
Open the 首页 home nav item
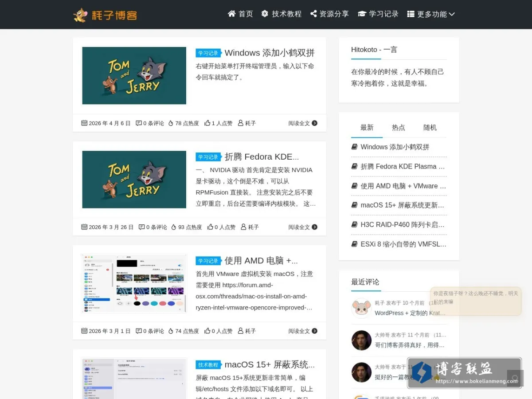click(x=240, y=14)
